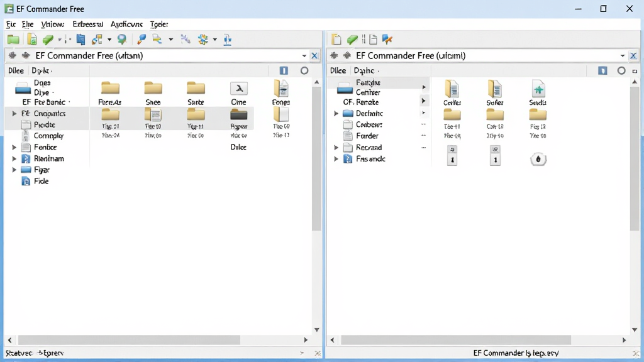Open dropdown next to blue network toolbar icon
The width and height of the screenshot is (644, 362).
tap(109, 40)
